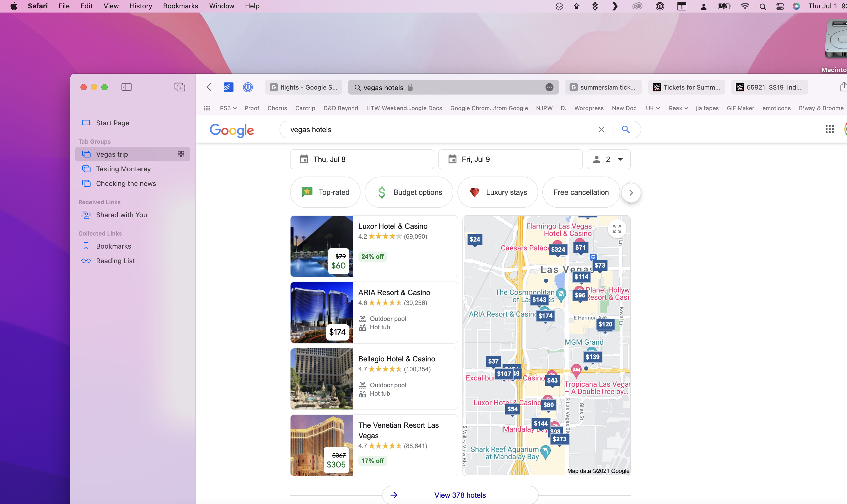Click the page options ellipsis in address bar

coord(549,87)
